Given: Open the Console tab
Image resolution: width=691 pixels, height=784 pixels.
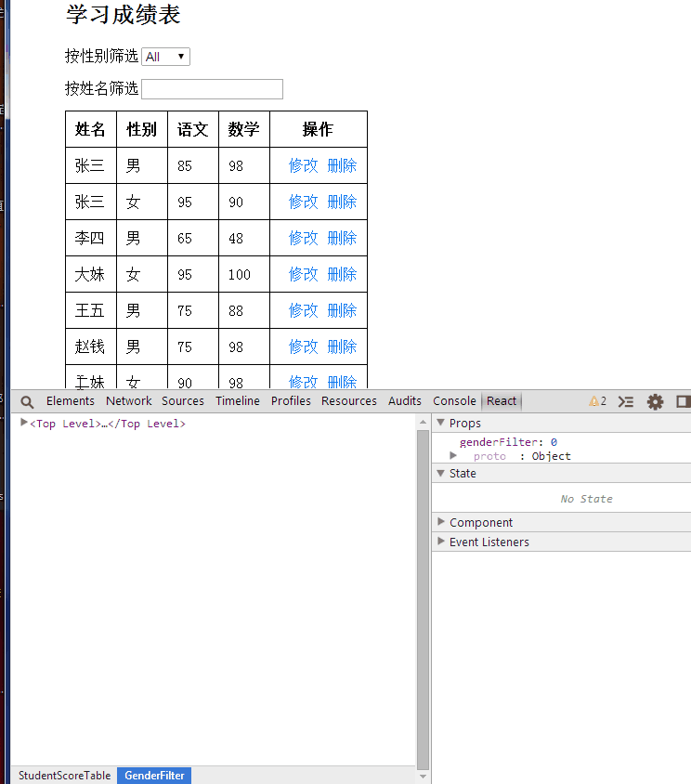Looking at the screenshot, I should click(454, 401).
